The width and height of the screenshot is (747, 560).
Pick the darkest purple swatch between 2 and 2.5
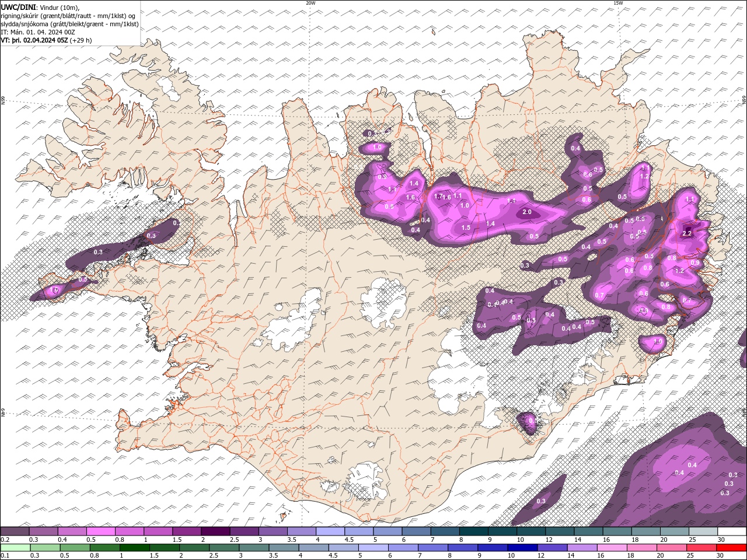pyautogui.click(x=215, y=531)
